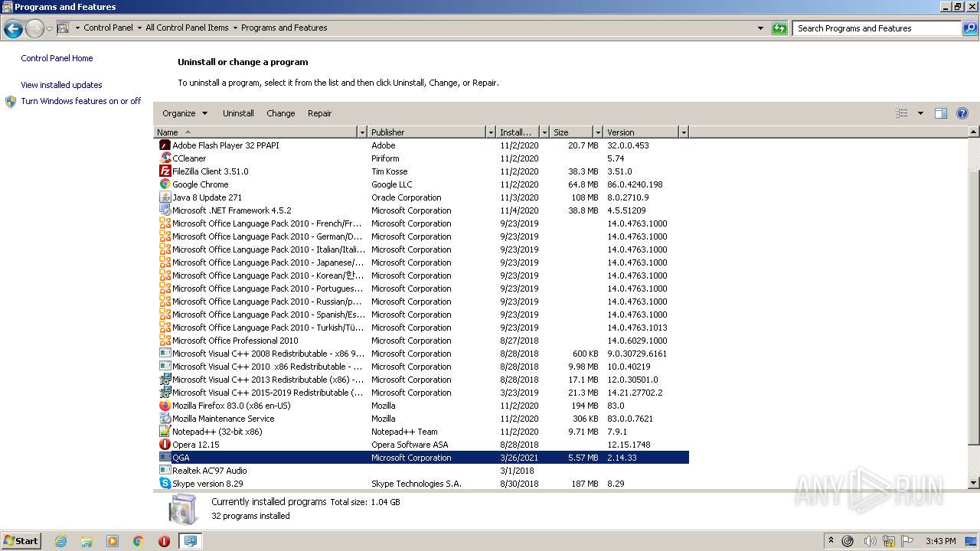Click the Microsoft Office Professional 2010 icon
Viewport: 980px width, 551px height.
(x=165, y=341)
